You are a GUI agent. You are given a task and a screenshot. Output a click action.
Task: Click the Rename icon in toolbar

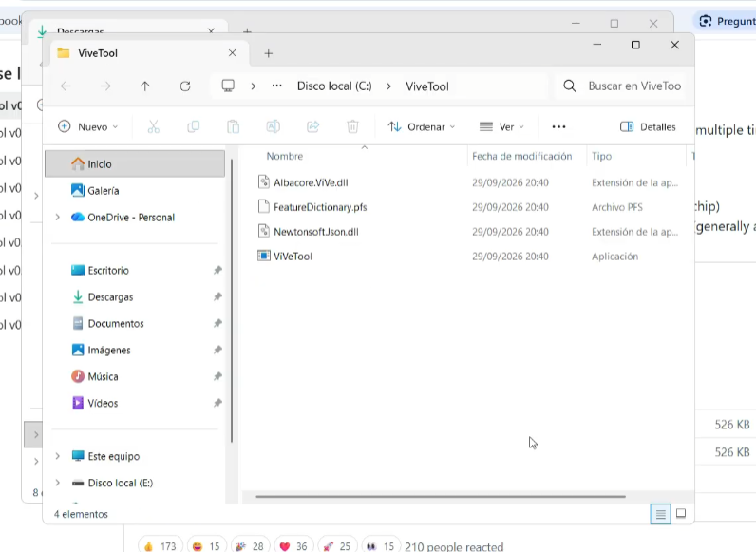(x=273, y=127)
